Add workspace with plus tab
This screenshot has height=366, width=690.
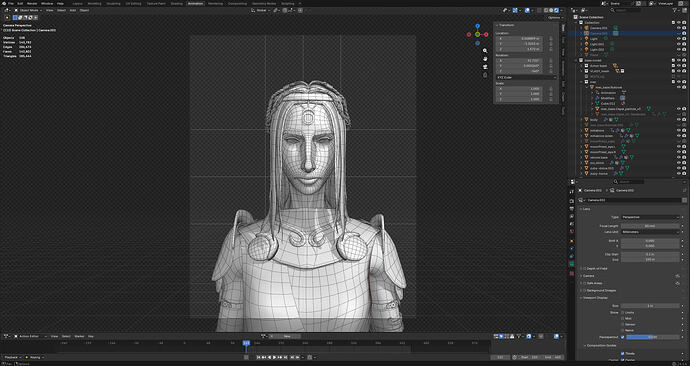[300, 3]
